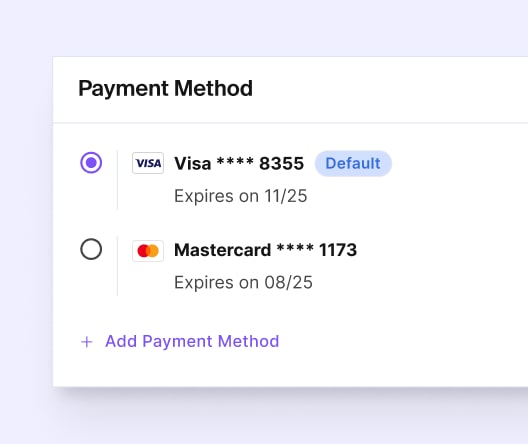Select the Visa card radio button

coord(91,163)
